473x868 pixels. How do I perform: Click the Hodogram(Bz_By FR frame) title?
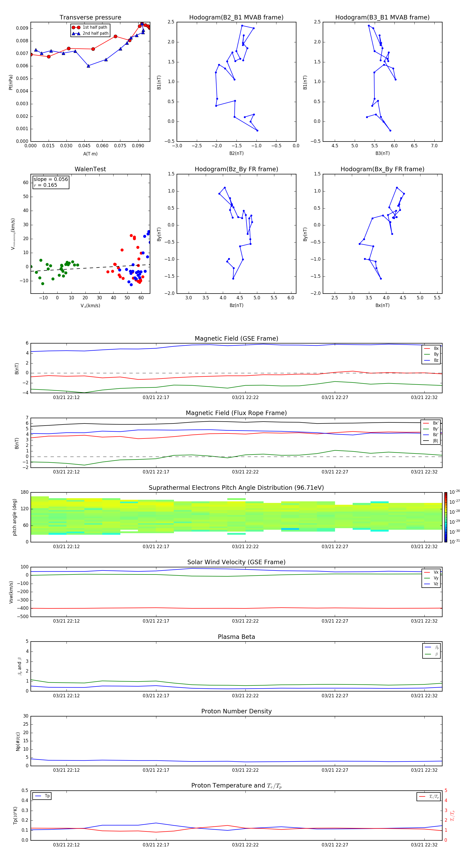pos(236,169)
